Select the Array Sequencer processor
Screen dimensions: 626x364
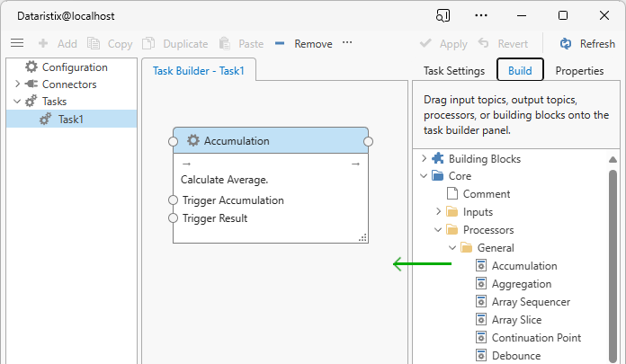point(530,302)
